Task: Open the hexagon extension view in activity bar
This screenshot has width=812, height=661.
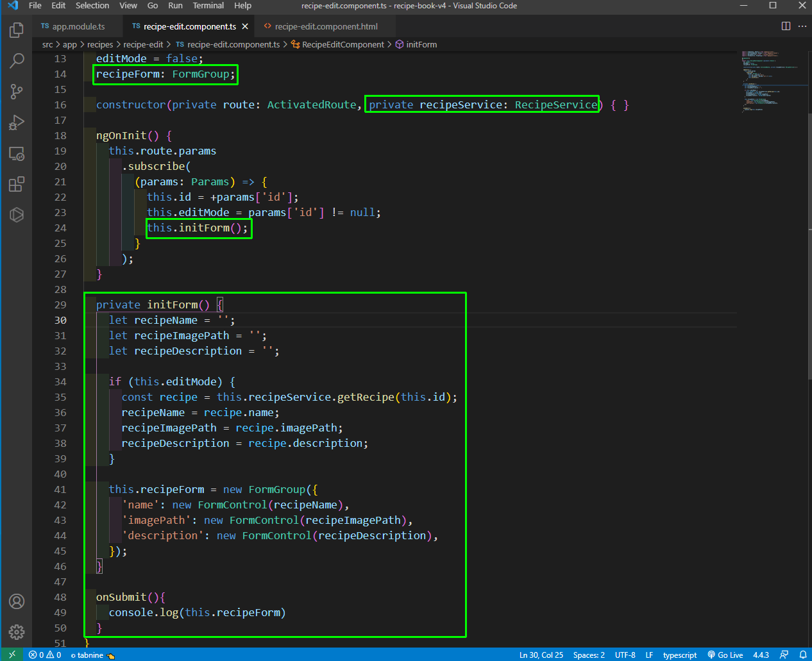Action: pyautogui.click(x=17, y=215)
